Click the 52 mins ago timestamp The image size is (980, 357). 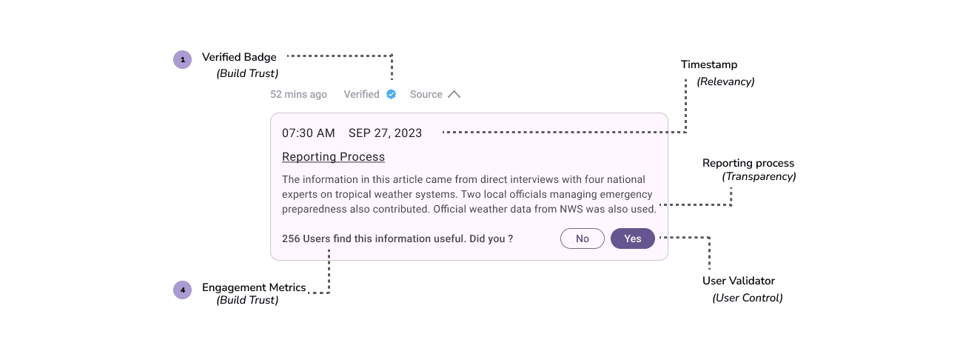(x=298, y=94)
